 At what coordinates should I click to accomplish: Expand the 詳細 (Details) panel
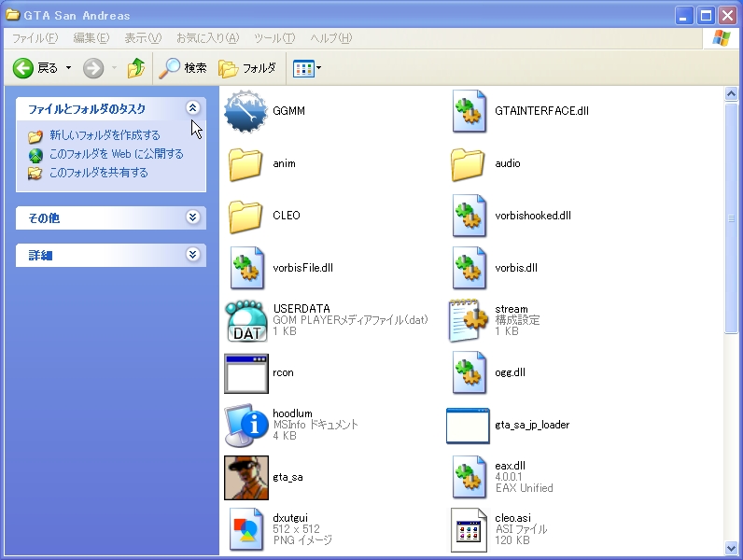pyautogui.click(x=192, y=255)
